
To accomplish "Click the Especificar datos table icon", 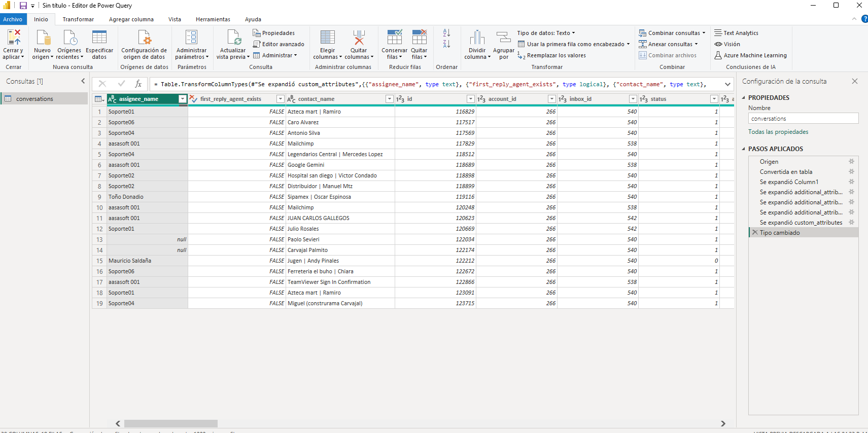I will pyautogui.click(x=99, y=38).
